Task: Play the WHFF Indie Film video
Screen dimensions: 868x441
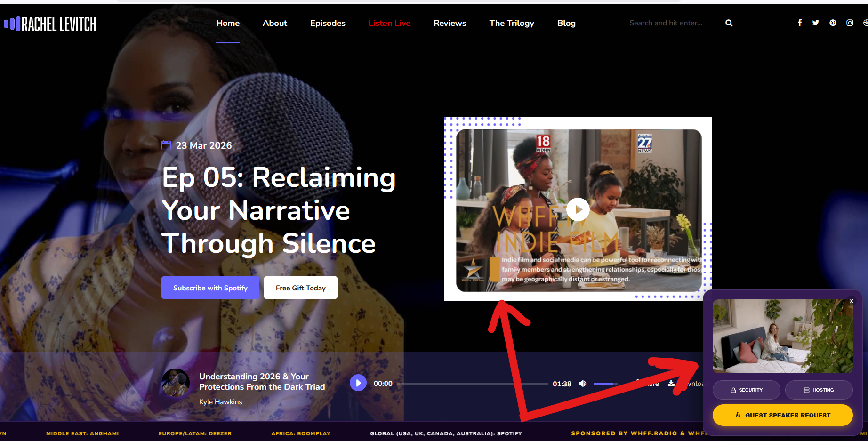Action: [x=578, y=209]
